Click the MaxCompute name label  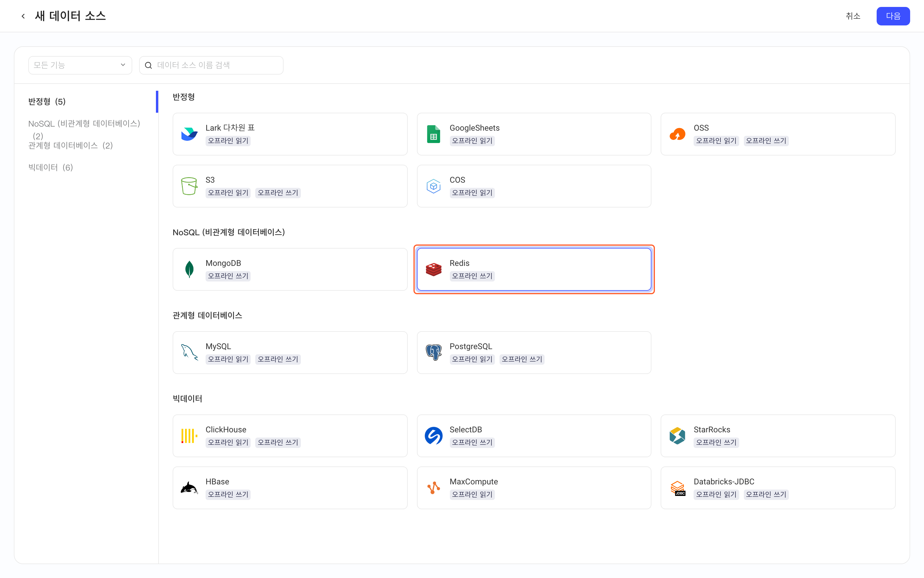pyautogui.click(x=474, y=482)
